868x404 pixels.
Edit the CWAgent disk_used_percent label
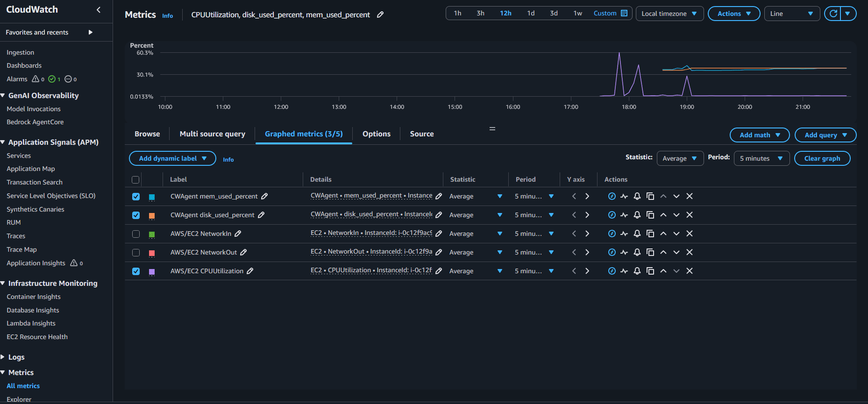pyautogui.click(x=261, y=215)
